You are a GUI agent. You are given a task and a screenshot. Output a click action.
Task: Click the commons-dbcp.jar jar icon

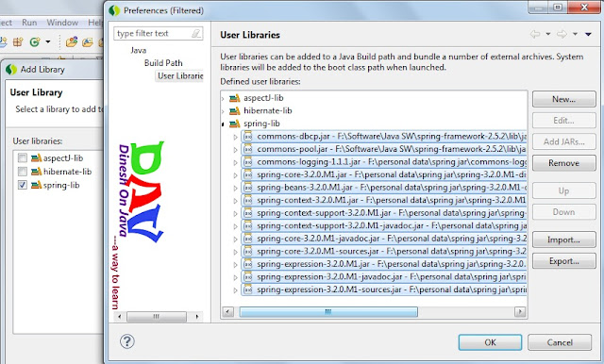(247, 136)
